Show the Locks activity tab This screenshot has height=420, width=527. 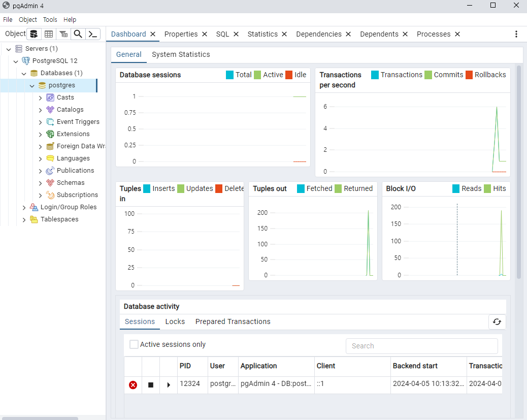pyautogui.click(x=175, y=321)
